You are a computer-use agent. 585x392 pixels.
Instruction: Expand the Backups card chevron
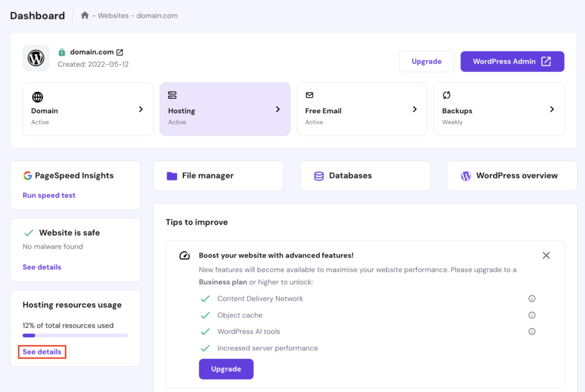coord(552,109)
